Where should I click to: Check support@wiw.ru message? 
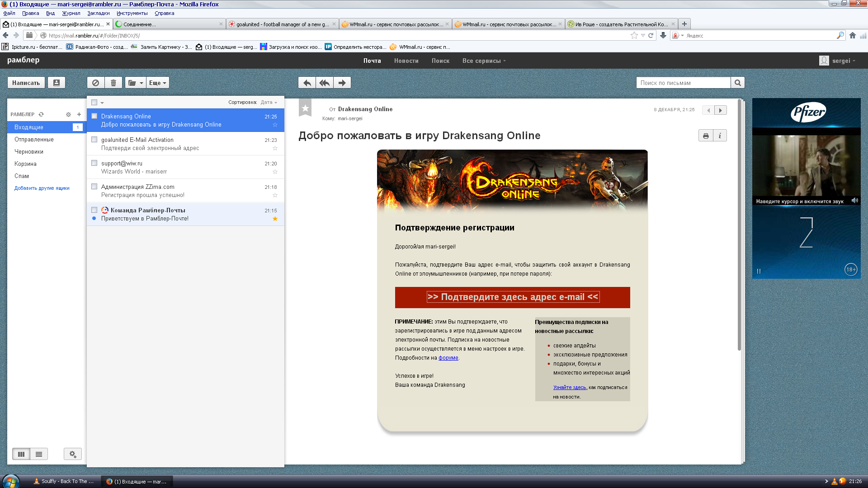coord(94,163)
